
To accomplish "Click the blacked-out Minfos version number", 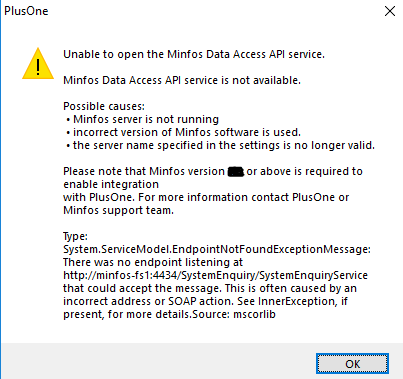I will (x=236, y=172).
